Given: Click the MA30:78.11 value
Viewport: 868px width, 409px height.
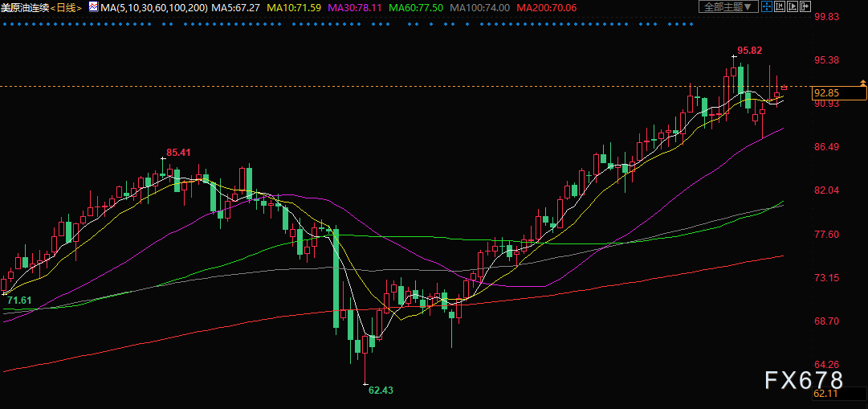Looking at the screenshot, I should [355, 8].
